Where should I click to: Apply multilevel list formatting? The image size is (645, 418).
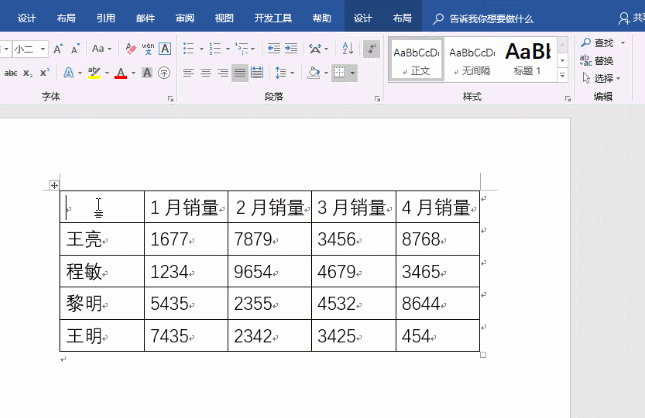[x=241, y=49]
